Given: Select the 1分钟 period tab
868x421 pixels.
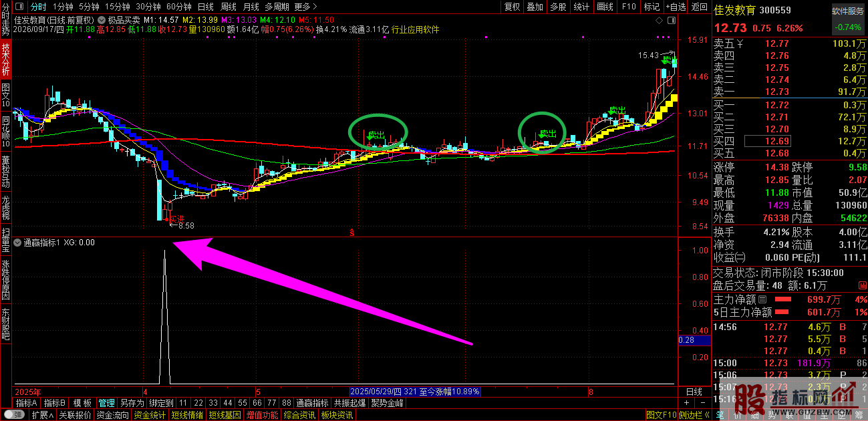Looking at the screenshot, I should pos(63,7).
